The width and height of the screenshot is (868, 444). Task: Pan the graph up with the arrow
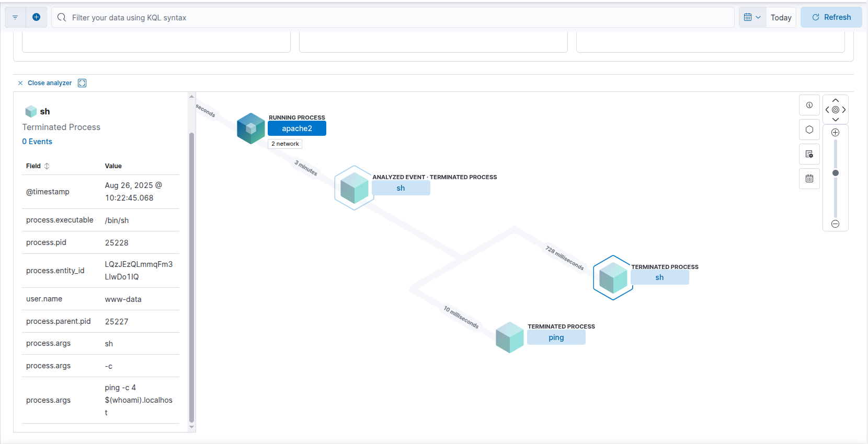point(835,100)
